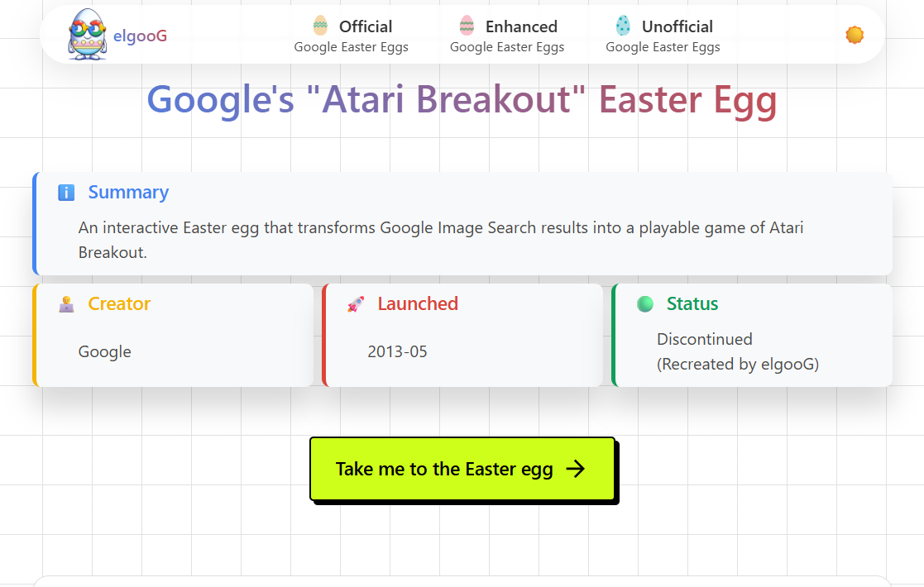The width and height of the screenshot is (924, 587).
Task: Open the Unofficial Google Easter Eggs menu
Action: (663, 36)
